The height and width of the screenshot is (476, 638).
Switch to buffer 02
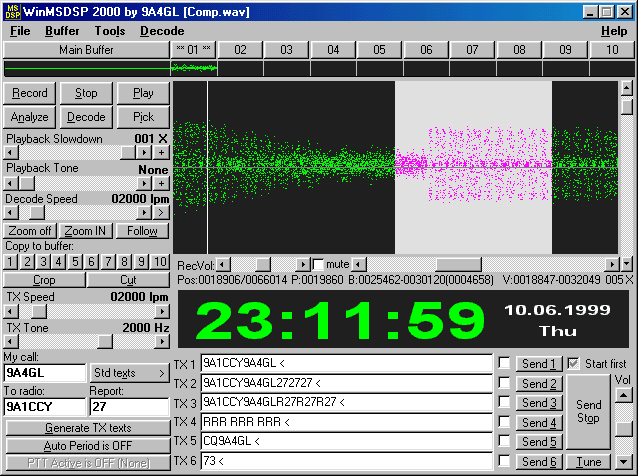click(240, 50)
